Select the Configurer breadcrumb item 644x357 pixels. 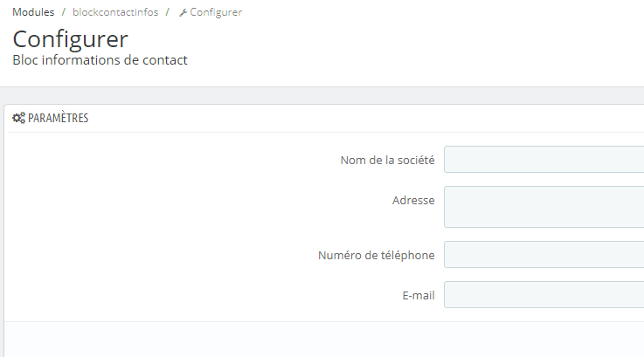point(216,12)
